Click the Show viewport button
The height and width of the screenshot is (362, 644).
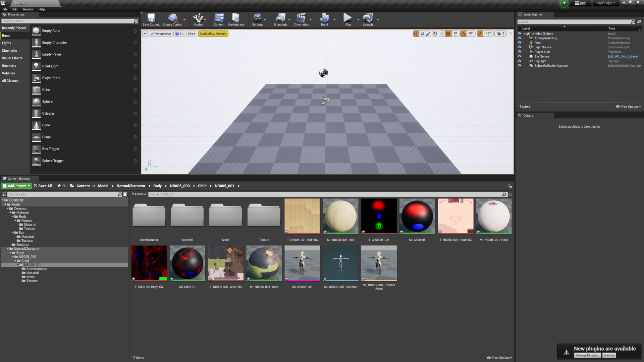click(192, 34)
